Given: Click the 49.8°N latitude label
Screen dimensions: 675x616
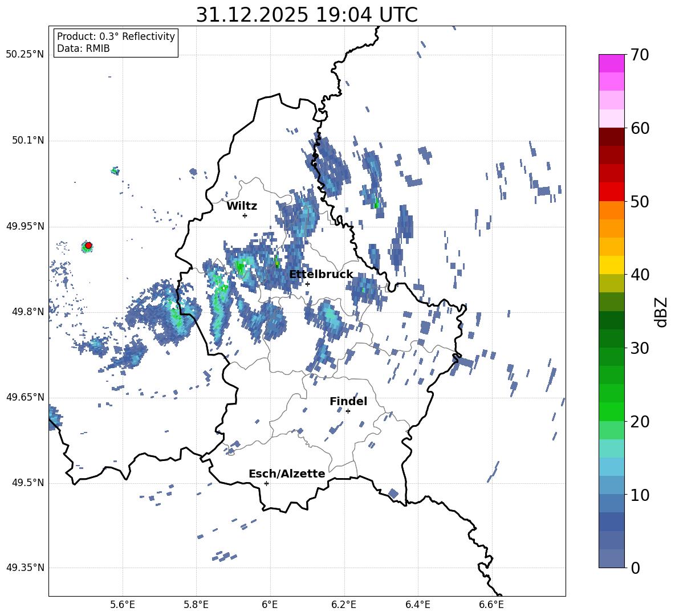Looking at the screenshot, I should (x=27, y=312).
